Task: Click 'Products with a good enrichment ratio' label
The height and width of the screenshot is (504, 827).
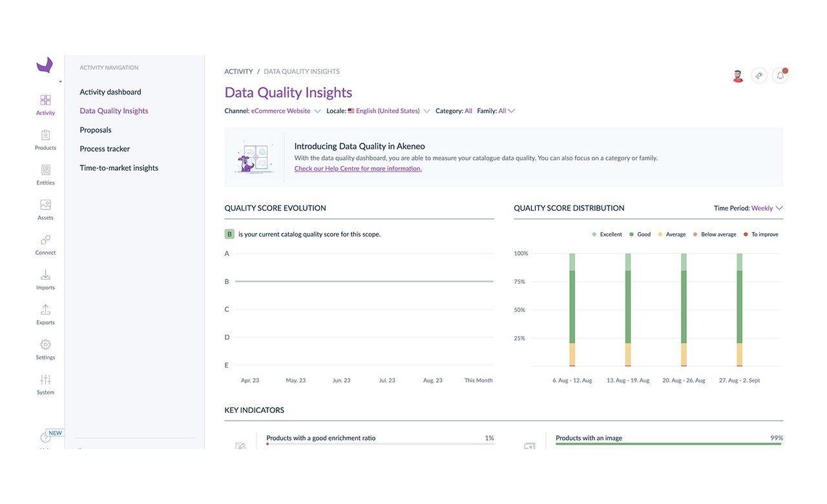Action: tap(321, 438)
